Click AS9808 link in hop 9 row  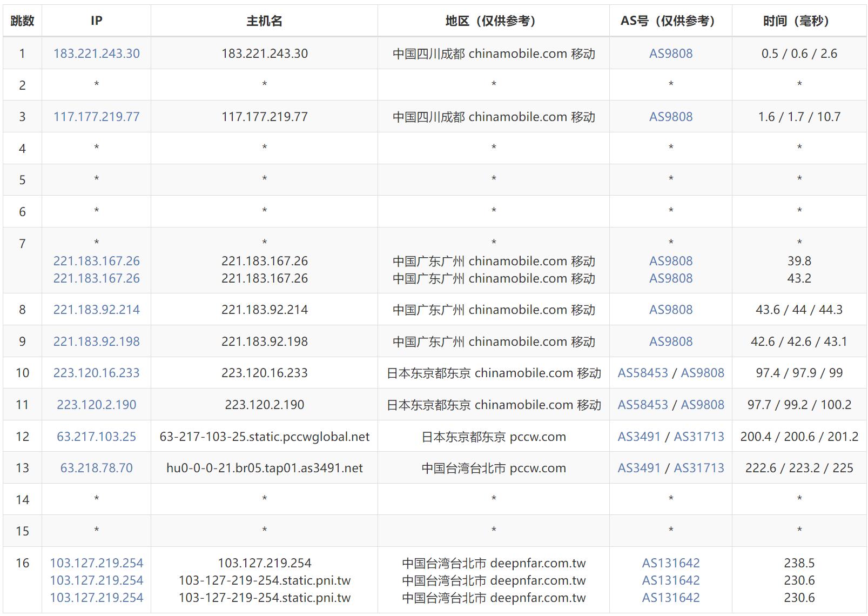point(671,342)
